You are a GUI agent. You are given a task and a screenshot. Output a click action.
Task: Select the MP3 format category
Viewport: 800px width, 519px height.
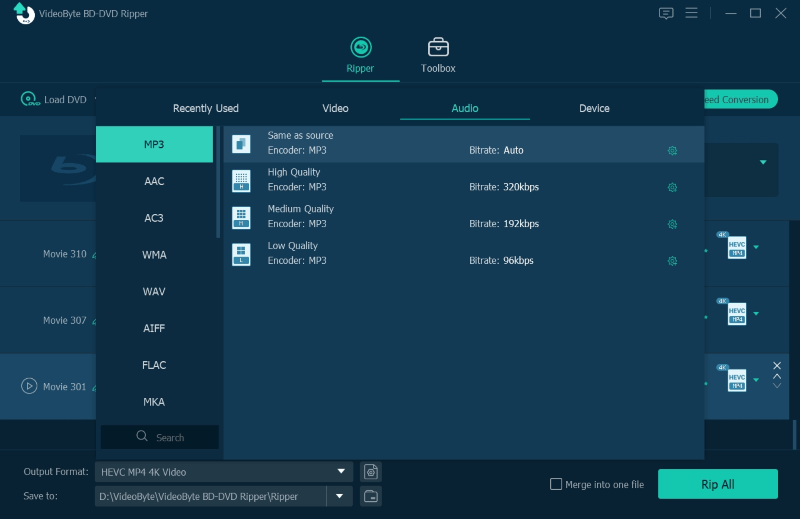pos(155,144)
